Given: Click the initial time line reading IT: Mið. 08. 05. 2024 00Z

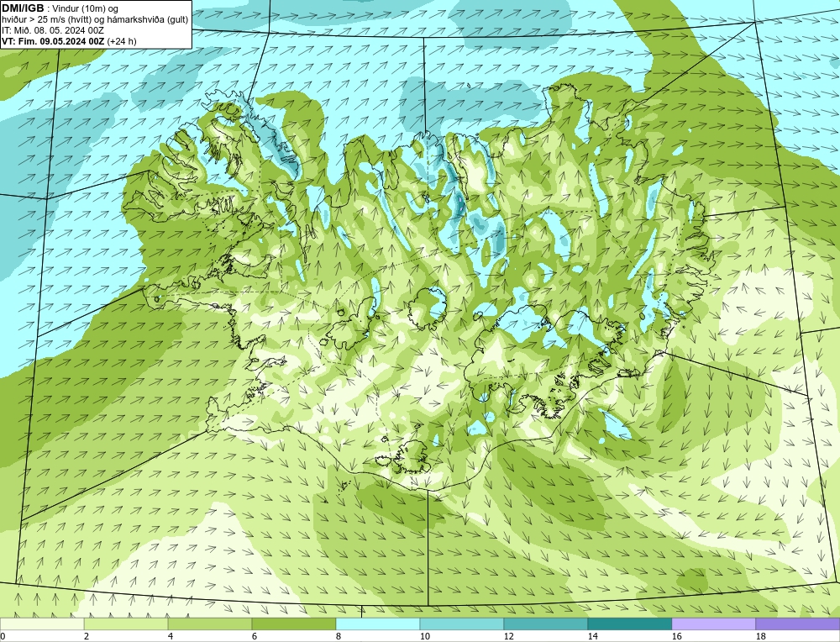Looking at the screenshot, I should click(x=53, y=30).
